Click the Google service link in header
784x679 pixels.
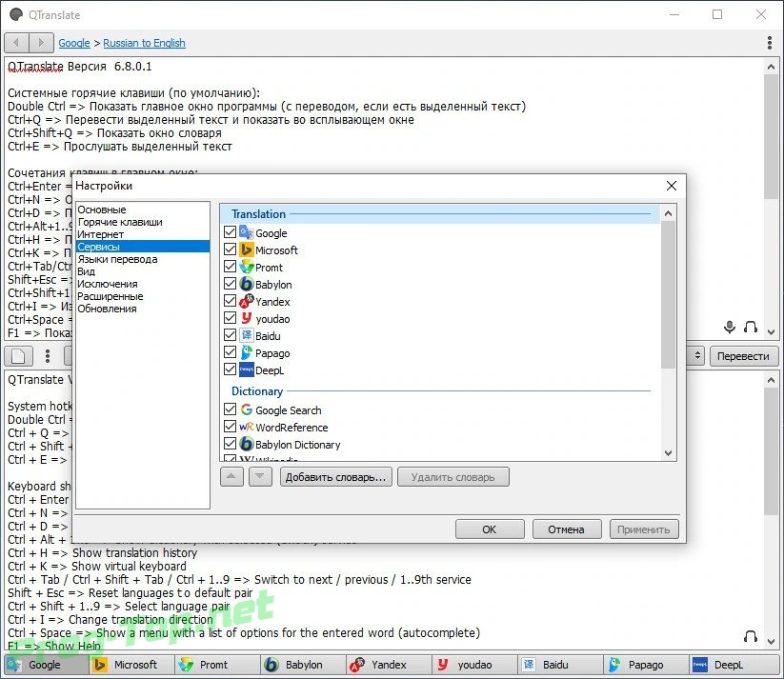(x=74, y=43)
